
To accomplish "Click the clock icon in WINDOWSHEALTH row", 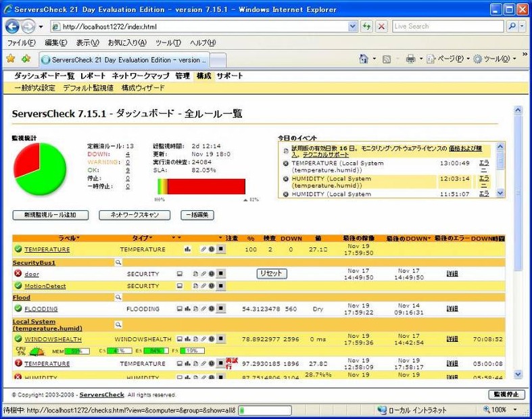I will point(212,339).
